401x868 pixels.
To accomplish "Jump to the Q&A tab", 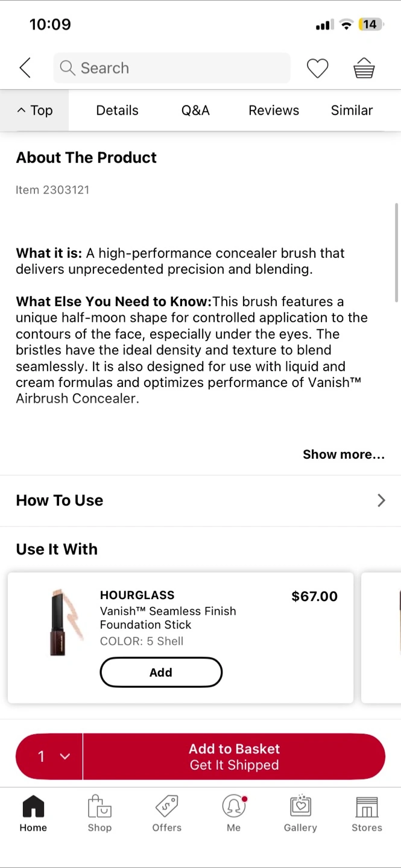I will [x=195, y=110].
